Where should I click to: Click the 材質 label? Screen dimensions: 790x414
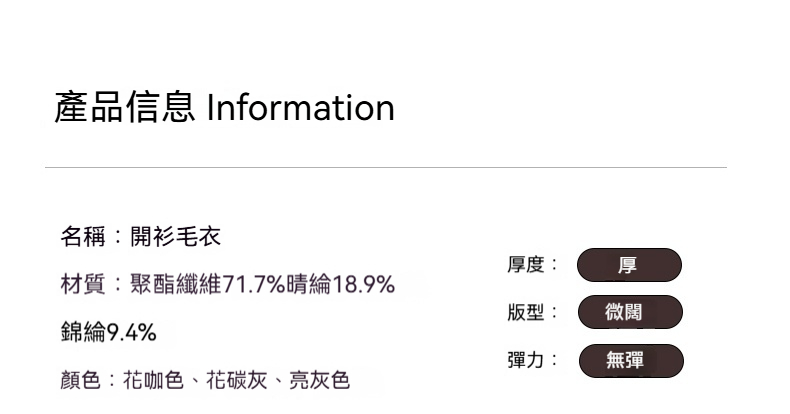click(x=81, y=285)
